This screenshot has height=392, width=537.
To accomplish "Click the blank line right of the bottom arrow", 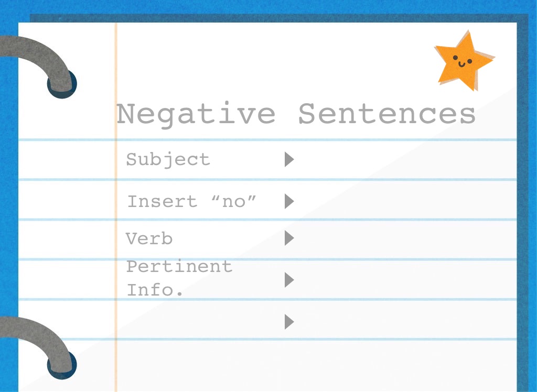I will pyautogui.click(x=404, y=322).
